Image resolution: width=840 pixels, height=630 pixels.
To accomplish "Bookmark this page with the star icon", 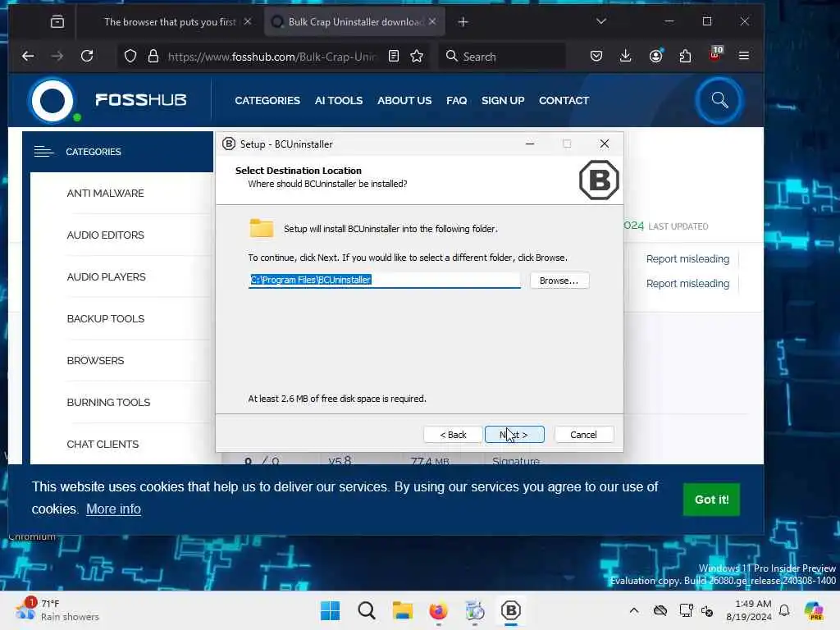I will click(x=417, y=56).
